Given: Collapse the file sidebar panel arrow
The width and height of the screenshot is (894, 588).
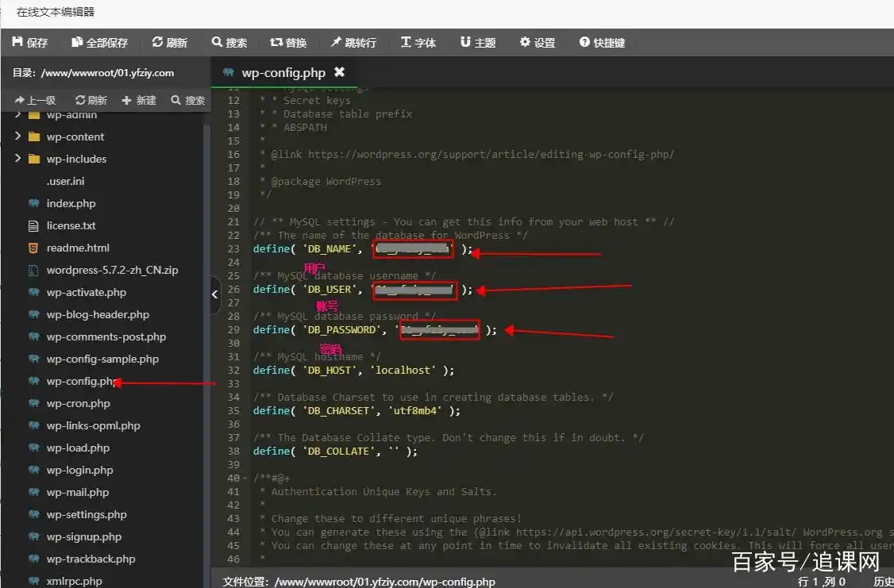Looking at the screenshot, I should click(214, 294).
